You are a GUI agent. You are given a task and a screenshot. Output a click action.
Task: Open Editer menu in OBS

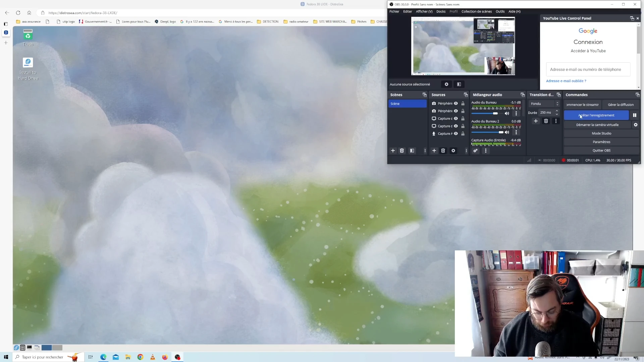pos(408,11)
